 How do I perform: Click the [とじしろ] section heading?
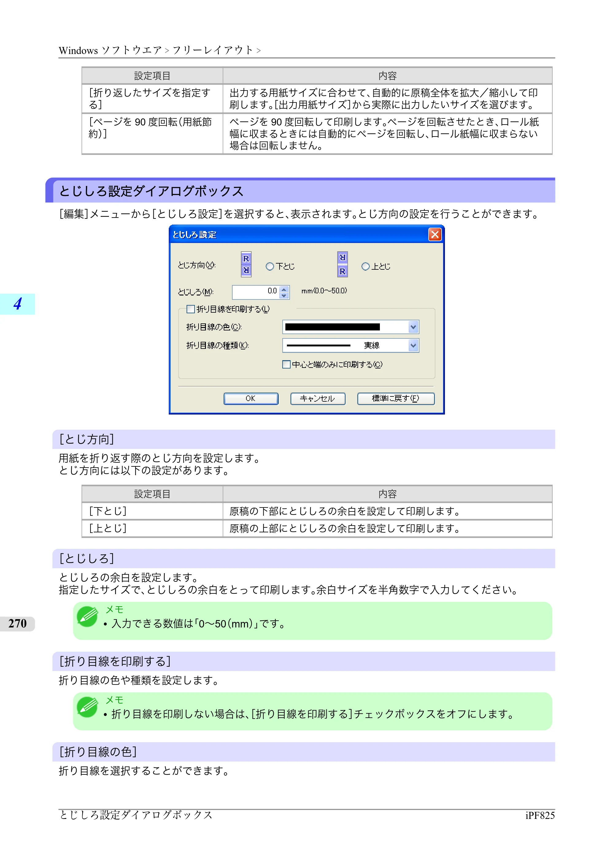click(x=303, y=558)
